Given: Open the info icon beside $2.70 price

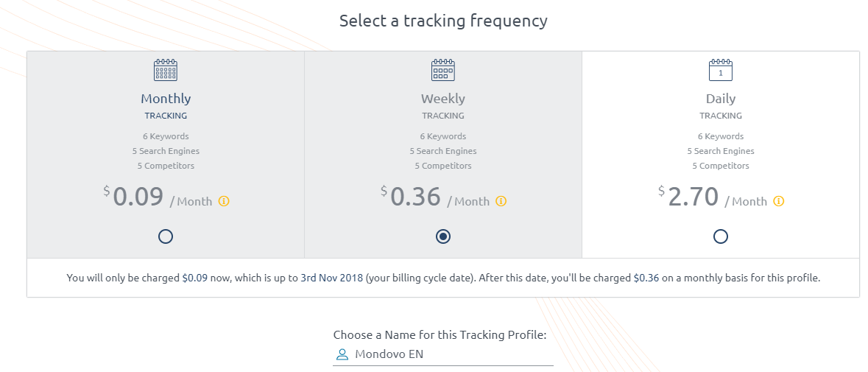Looking at the screenshot, I should [x=779, y=201].
